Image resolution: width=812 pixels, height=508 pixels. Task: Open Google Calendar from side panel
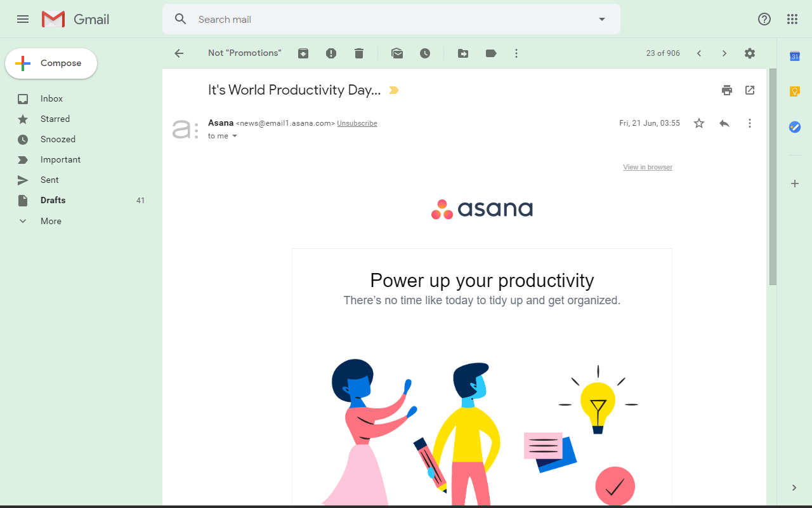[x=795, y=56]
